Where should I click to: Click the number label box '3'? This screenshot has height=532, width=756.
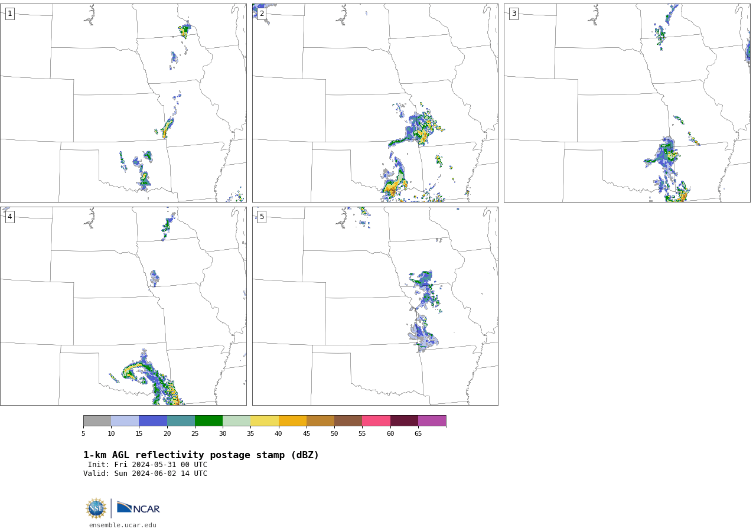point(513,14)
